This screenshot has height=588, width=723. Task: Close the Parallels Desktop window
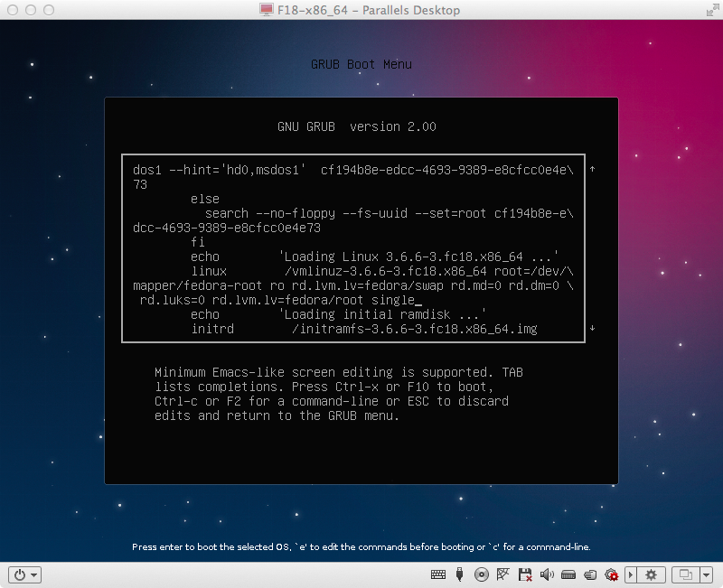[13, 10]
